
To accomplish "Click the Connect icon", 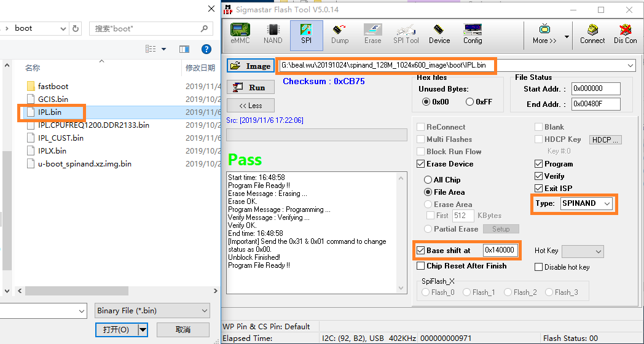I will point(592,34).
